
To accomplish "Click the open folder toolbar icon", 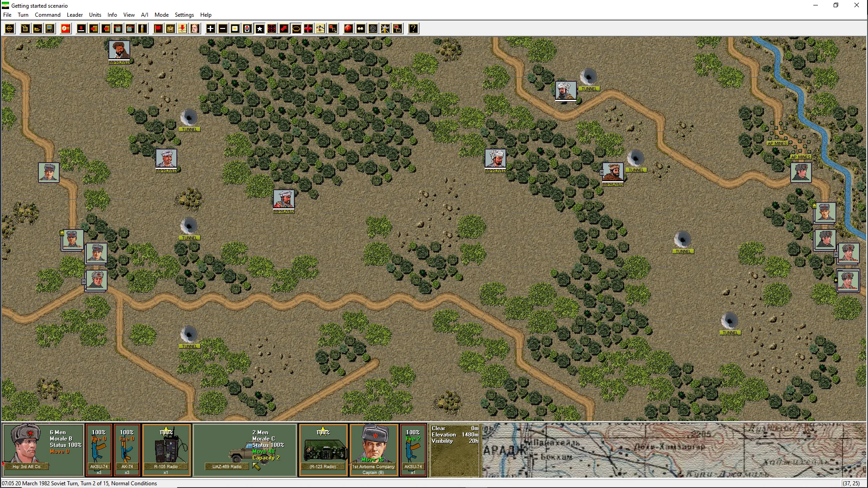I will (x=38, y=29).
